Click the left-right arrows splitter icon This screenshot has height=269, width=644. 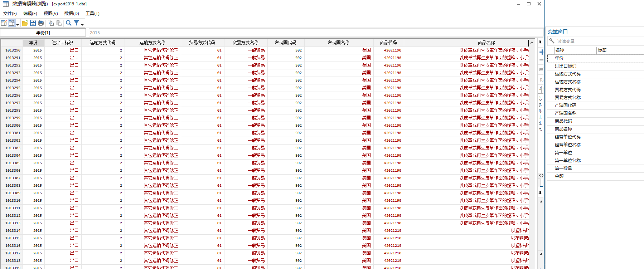pyautogui.click(x=541, y=176)
